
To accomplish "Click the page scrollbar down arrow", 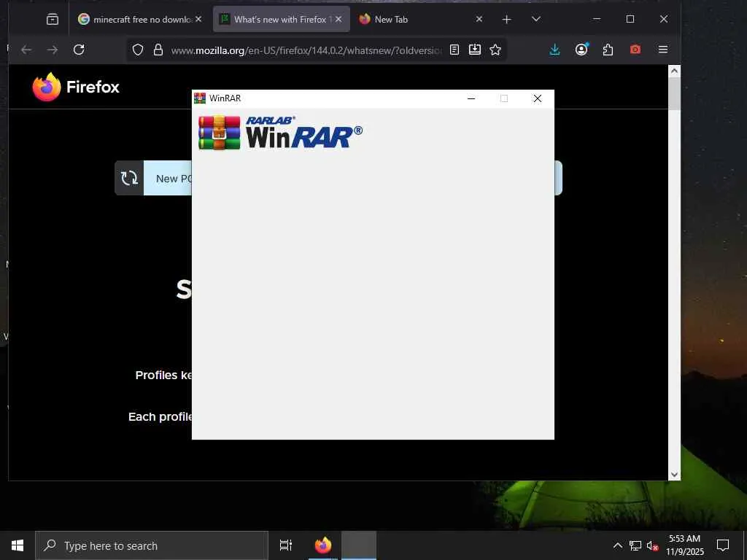I will (x=674, y=474).
